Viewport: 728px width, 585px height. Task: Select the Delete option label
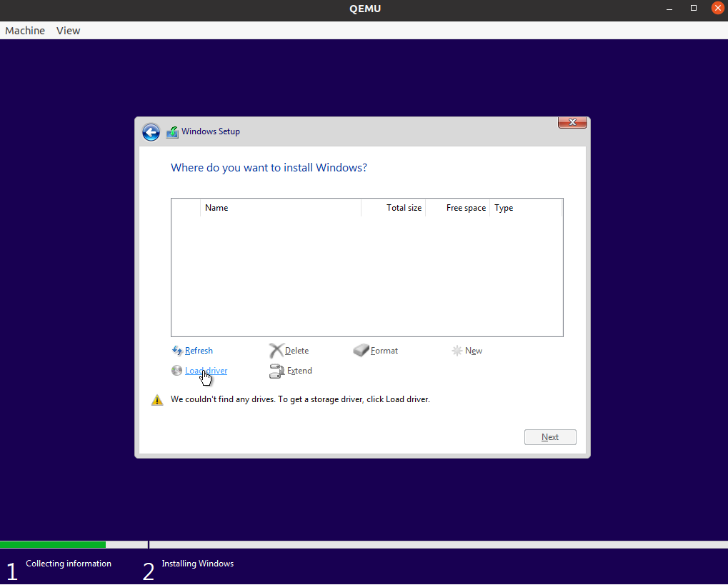(296, 351)
